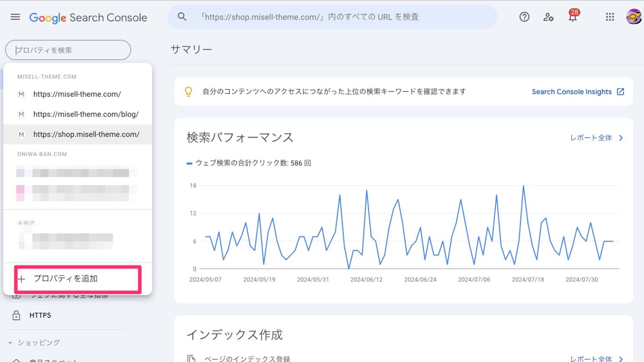Image resolution: width=644 pixels, height=362 pixels.
Task: Click the 2024/06/12 date label on chart
Action: (x=367, y=279)
